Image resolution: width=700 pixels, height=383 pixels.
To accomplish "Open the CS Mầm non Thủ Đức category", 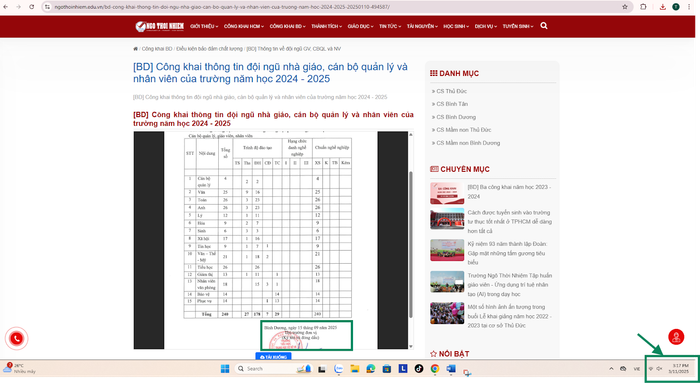I will [x=463, y=130].
